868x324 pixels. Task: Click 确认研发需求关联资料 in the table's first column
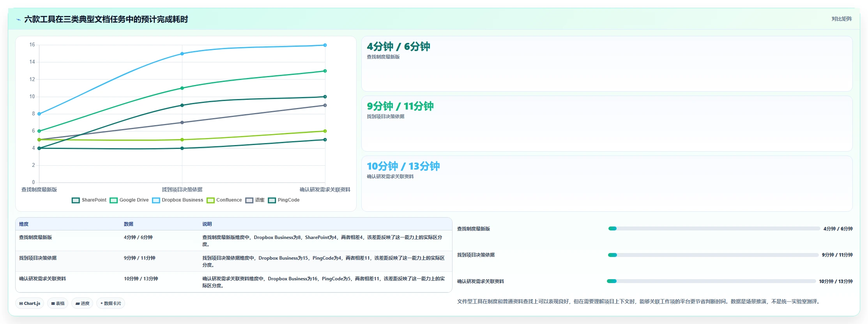pyautogui.click(x=42, y=279)
